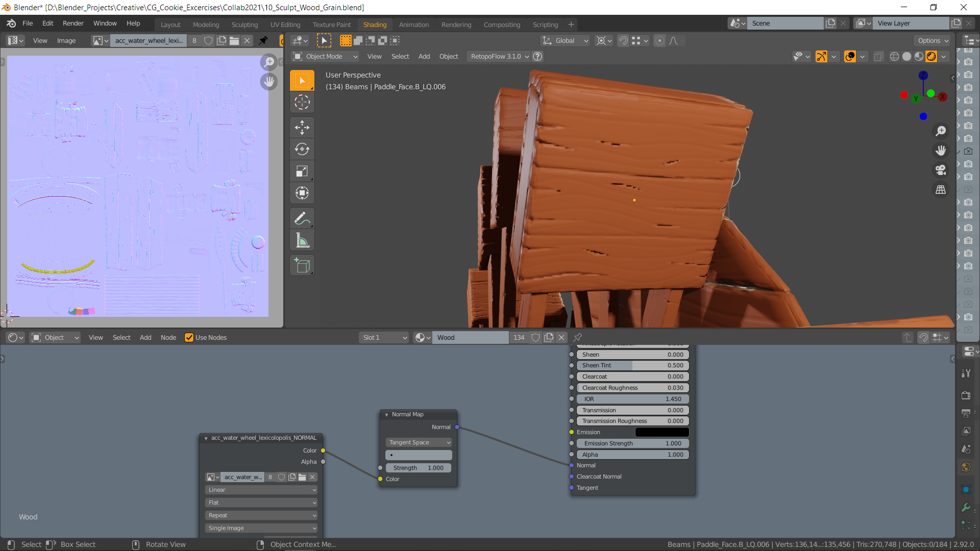The height and width of the screenshot is (551, 980).
Task: Select the Rotate tool
Action: [x=302, y=149]
